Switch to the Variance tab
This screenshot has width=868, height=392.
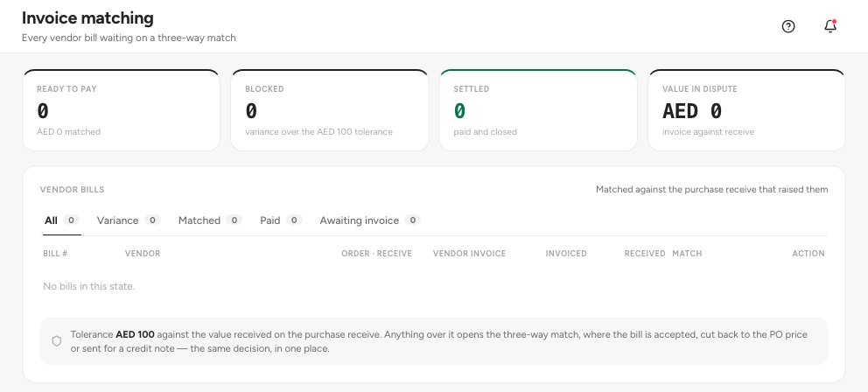(x=129, y=220)
